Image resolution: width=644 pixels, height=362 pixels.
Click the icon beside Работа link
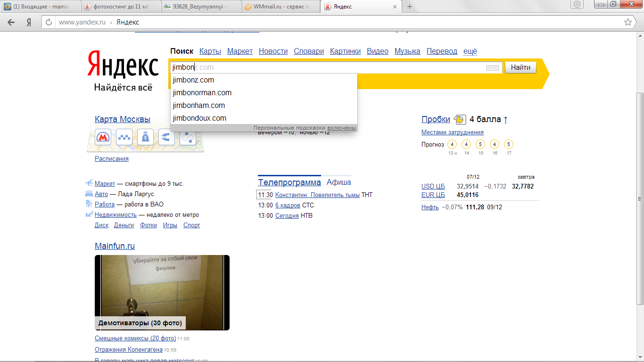(x=89, y=204)
